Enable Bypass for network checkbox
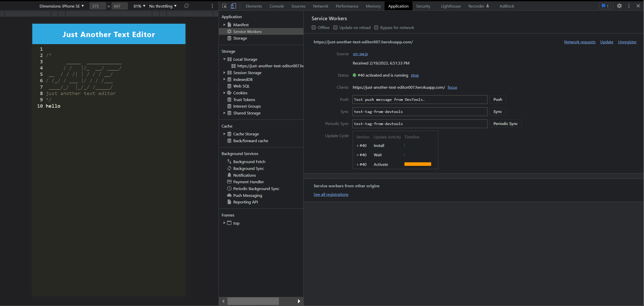This screenshot has height=306, width=644. [x=376, y=27]
